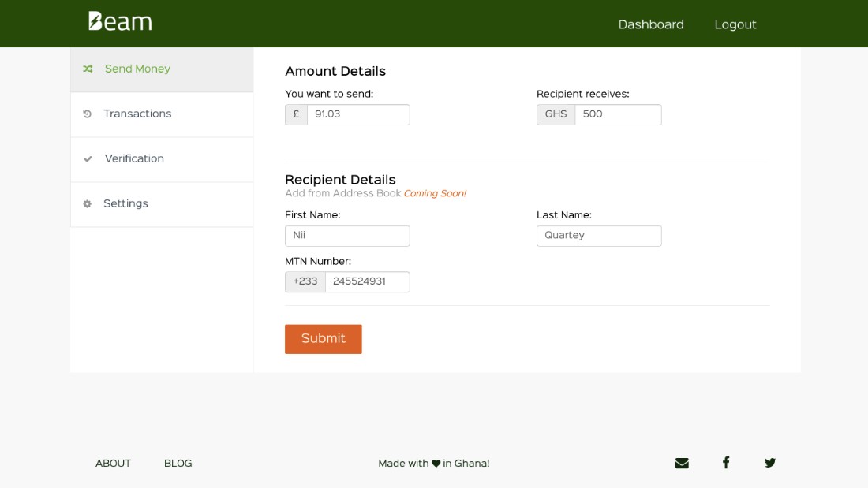
Task: Click the Beam logo in the header
Action: tap(120, 21)
